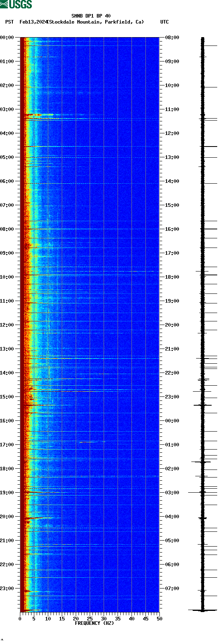Click the date label 'Feb13,2024'
Image resolution: width=220 pixels, height=644 pixels.
click(33, 22)
